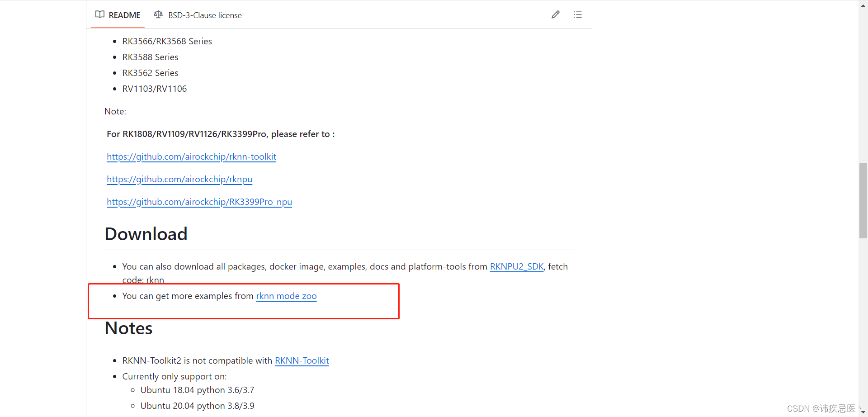Click the RK3562 Series list item

tap(150, 73)
